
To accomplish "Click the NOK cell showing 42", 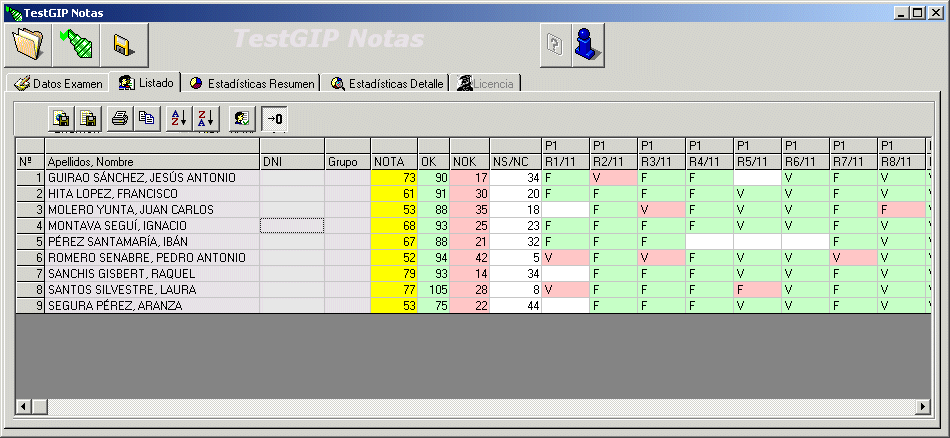I will 470,257.
